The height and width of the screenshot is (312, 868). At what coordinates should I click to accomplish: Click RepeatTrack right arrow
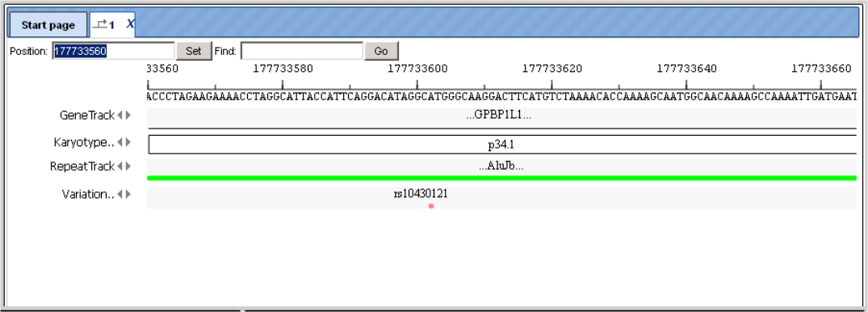pos(128,167)
